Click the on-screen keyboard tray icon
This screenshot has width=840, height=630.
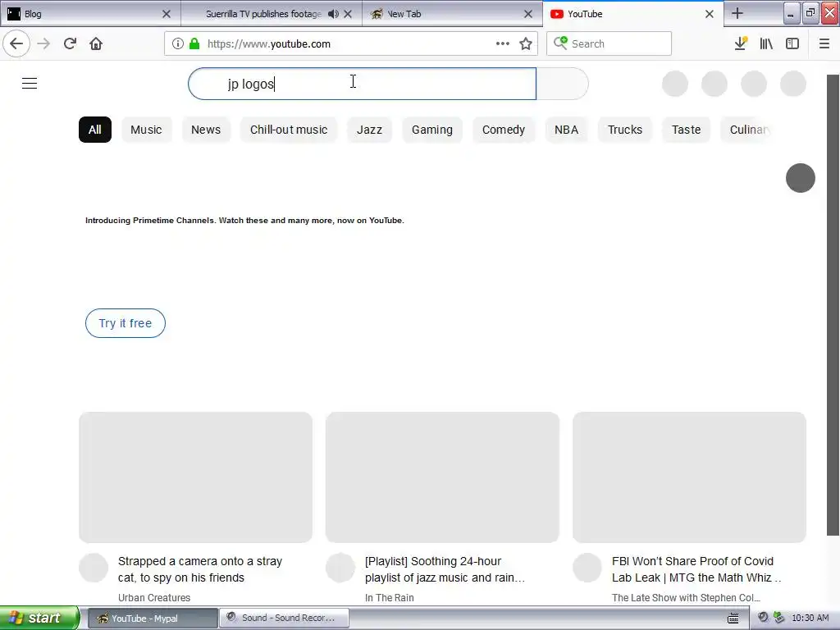coord(733,619)
